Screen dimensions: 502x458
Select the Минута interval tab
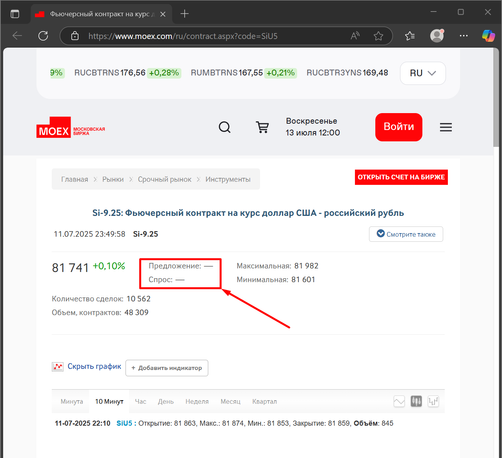(72, 401)
